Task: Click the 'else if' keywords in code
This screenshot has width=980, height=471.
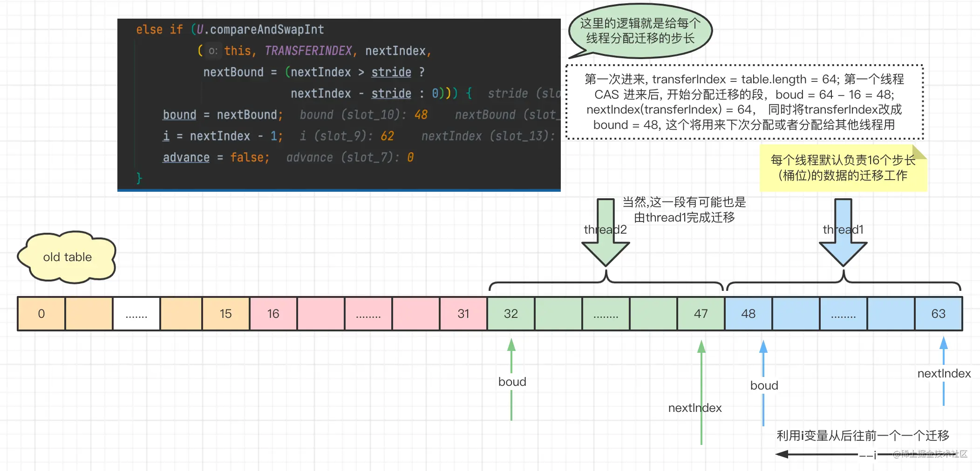Action: [159, 29]
